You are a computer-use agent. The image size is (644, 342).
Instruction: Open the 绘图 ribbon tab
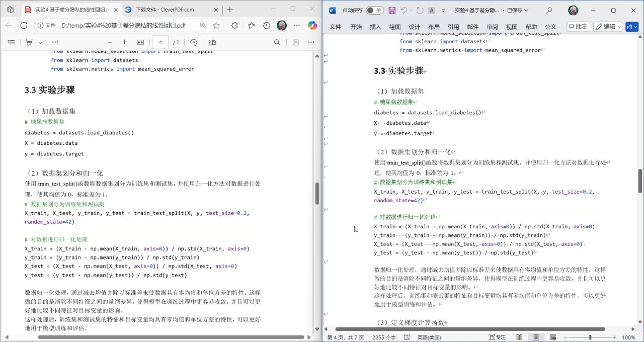click(395, 27)
